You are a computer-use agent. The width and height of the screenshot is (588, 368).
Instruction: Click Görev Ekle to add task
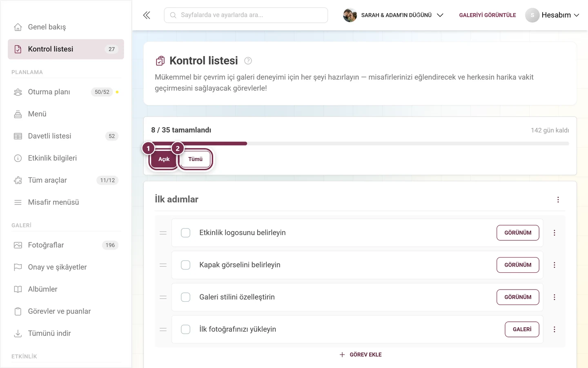361,355
